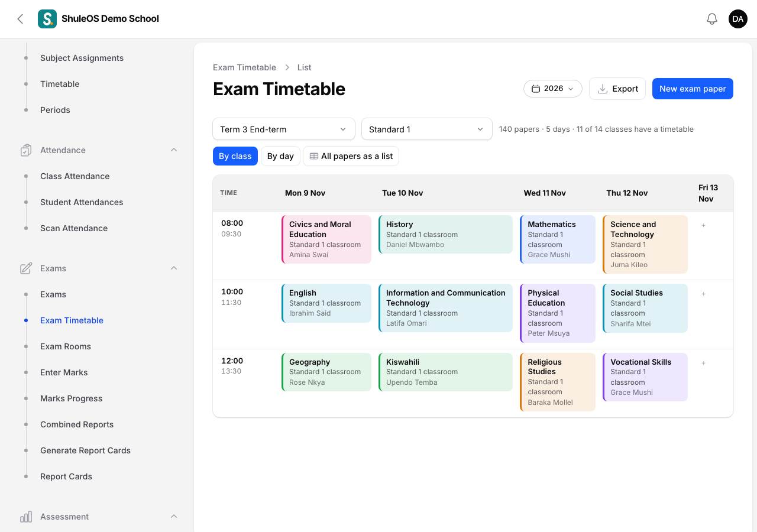
Task: Open Subject Assignments in sidebar
Action: (82, 58)
